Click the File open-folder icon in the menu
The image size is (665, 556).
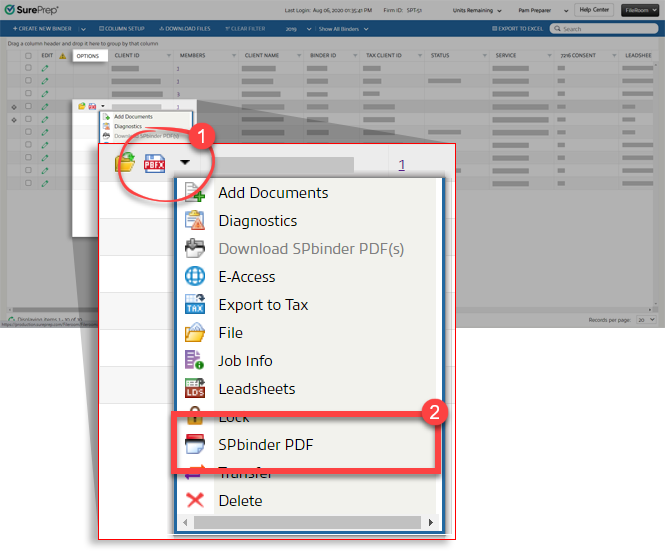(x=195, y=332)
